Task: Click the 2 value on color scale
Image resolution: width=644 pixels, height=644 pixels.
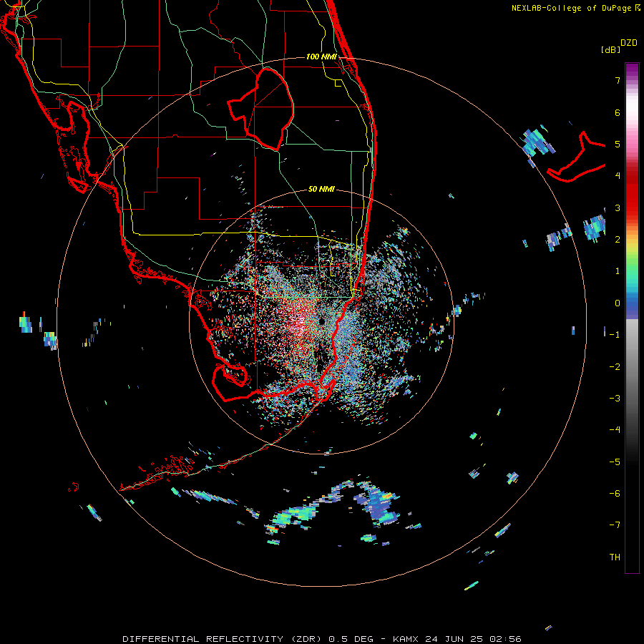Action: click(x=618, y=240)
